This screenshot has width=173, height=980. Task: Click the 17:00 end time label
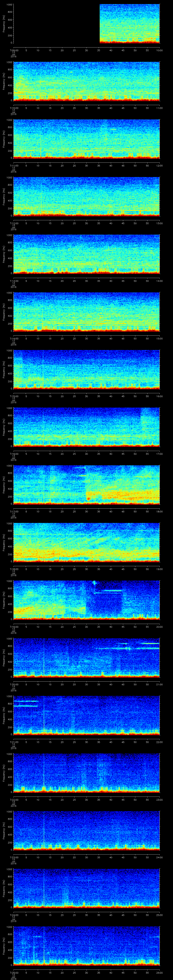coord(160,454)
